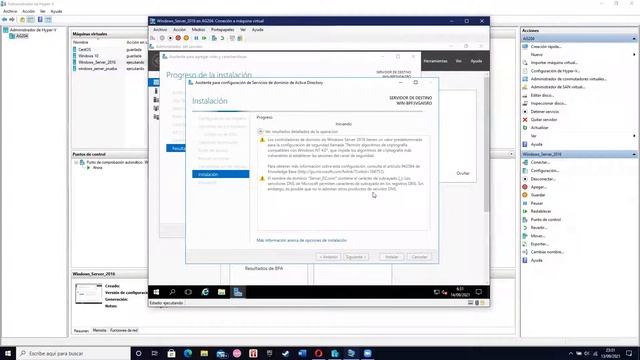The height and width of the screenshot is (360, 640).
Task: Select Instalación step in wizard sidebar
Action: click(220, 174)
